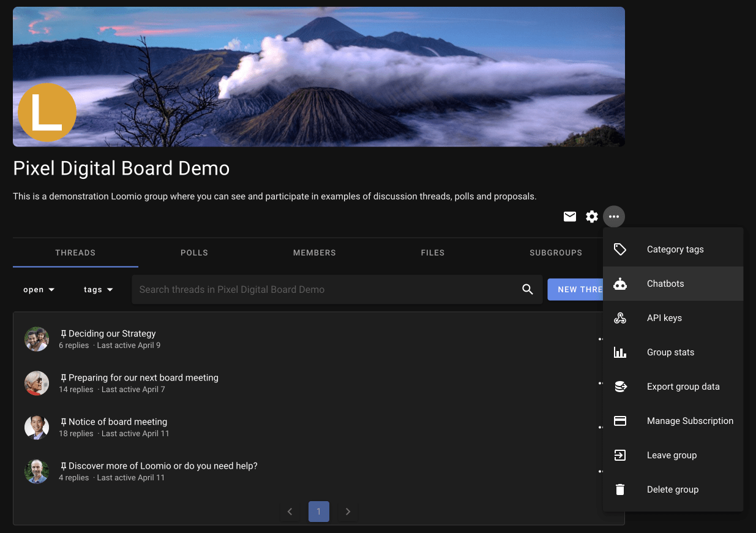Switch to the Files tab
Image resolution: width=756 pixels, height=533 pixels.
(x=433, y=252)
